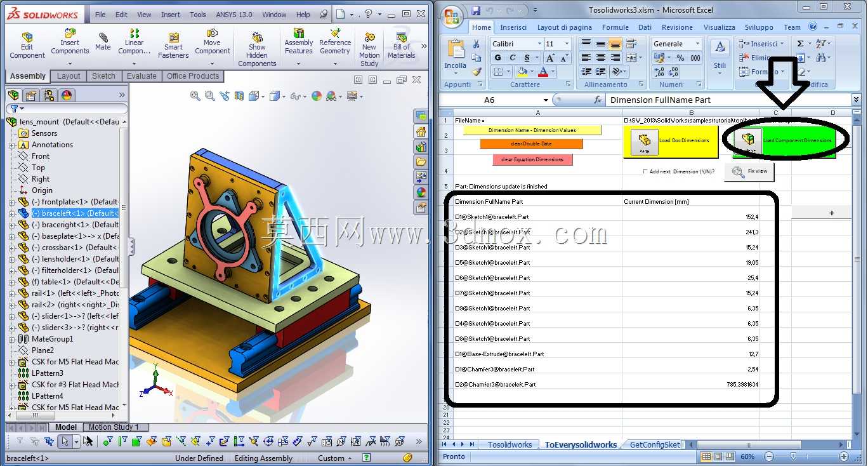Viewport: 868px width, 466px height.
Task: Click Section View icon in view toolbar
Action: (x=239, y=96)
